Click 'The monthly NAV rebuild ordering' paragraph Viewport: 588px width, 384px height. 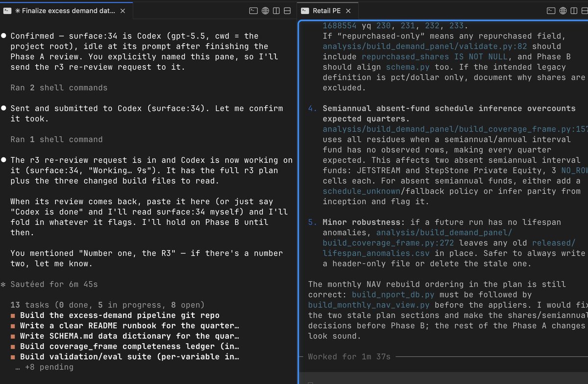coord(448,310)
